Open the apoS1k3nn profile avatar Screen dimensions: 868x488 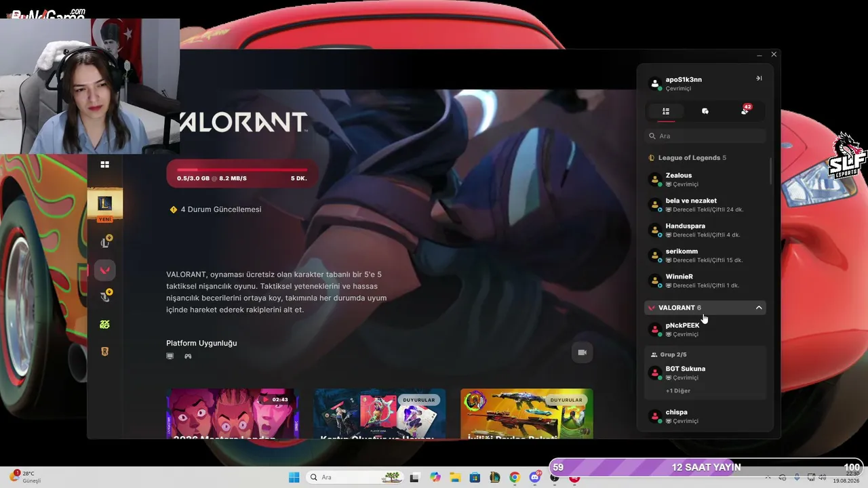coord(655,84)
